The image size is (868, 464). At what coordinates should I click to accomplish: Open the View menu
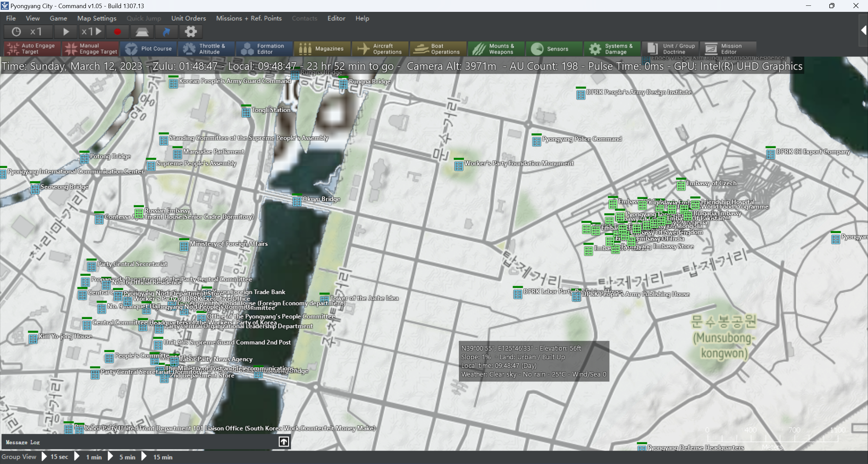[x=33, y=18]
